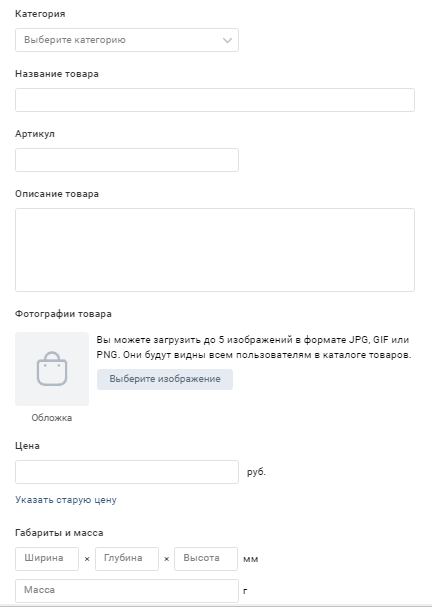The width and height of the screenshot is (432, 607).
Task: Click the "Артикул" field label
Action: pos(35,134)
